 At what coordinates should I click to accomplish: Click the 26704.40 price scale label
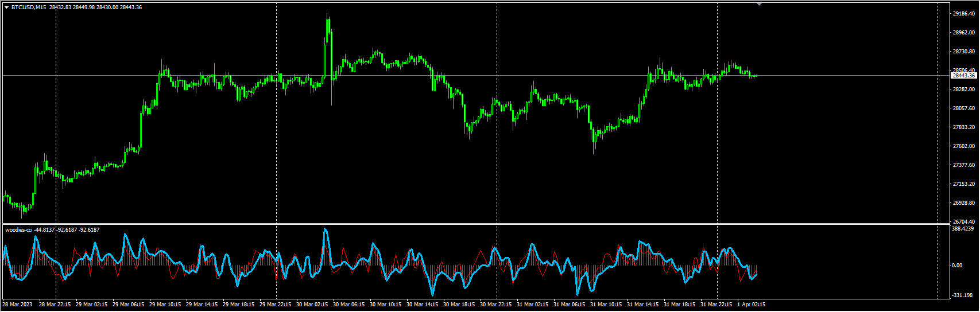pos(964,222)
